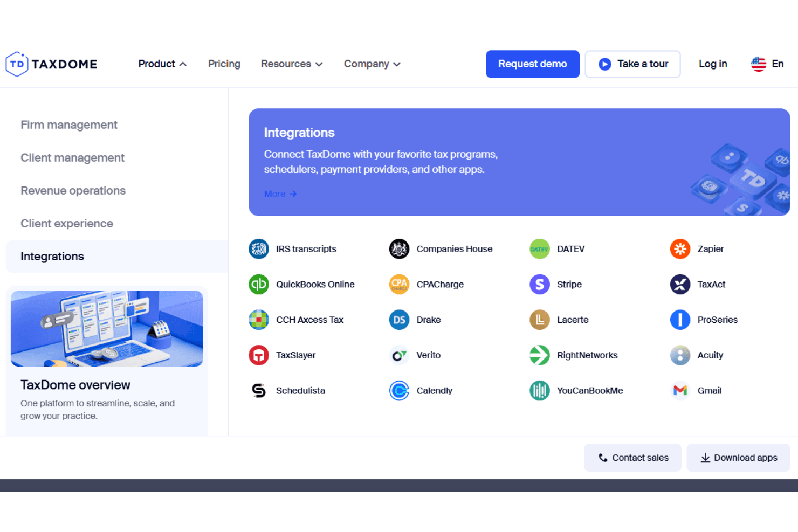798x532 pixels.
Task: Click the Drake DS icon
Action: tap(399, 320)
